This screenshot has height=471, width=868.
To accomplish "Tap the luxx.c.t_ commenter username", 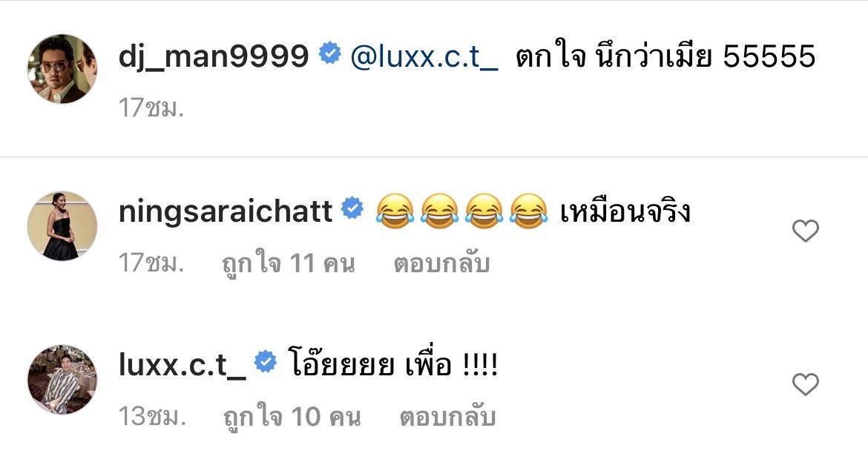I will point(182,364).
